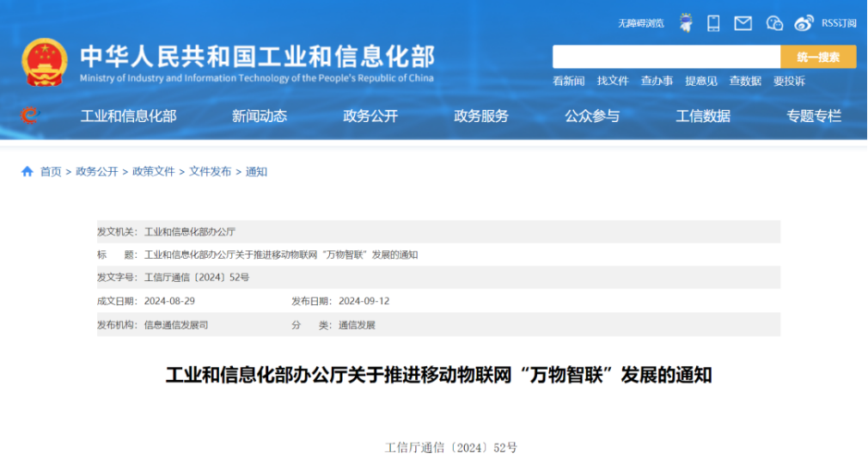
Task: Click the blue home icon in breadcrumb
Action: [28, 172]
